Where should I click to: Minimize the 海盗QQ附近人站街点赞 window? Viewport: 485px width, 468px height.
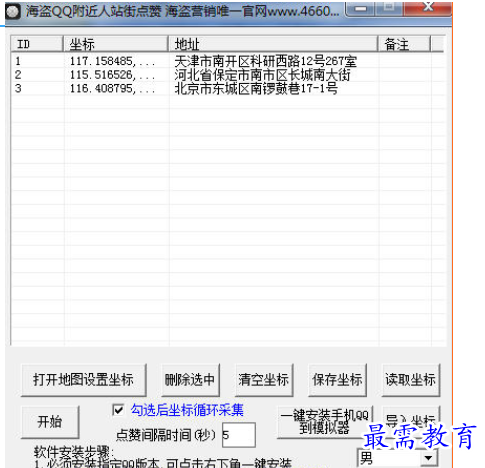coord(361,9)
